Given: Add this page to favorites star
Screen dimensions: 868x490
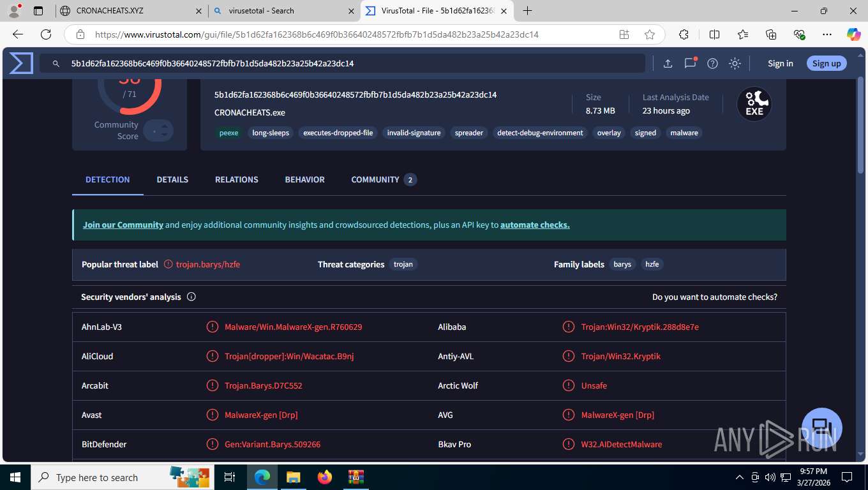Looking at the screenshot, I should [650, 34].
